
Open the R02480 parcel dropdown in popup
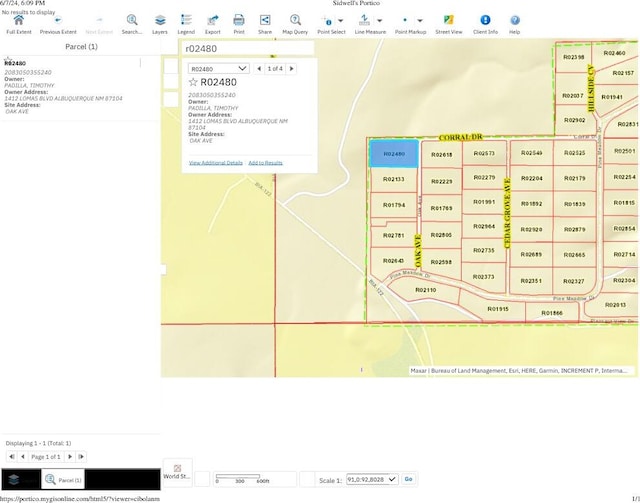coord(219,69)
